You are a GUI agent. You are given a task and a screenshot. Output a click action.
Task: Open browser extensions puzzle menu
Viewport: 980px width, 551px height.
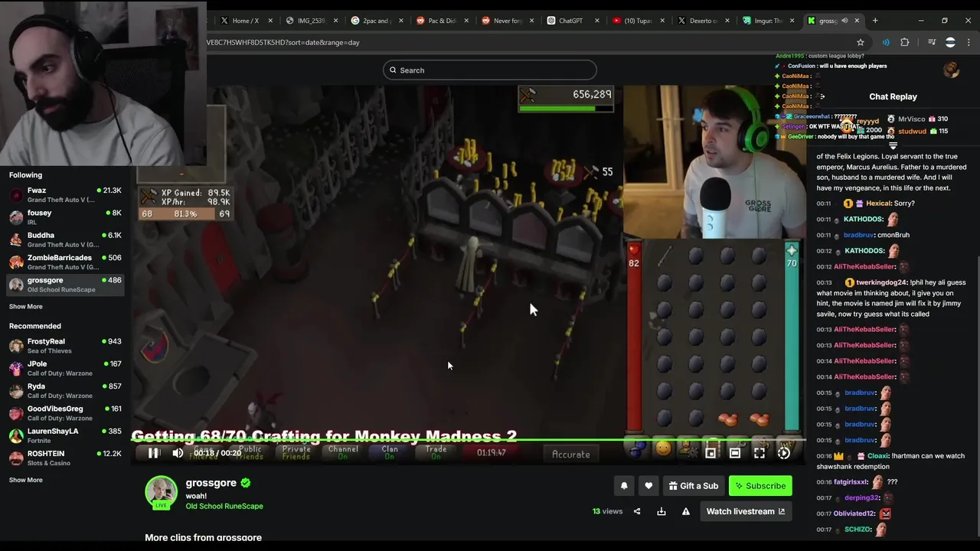(x=905, y=42)
